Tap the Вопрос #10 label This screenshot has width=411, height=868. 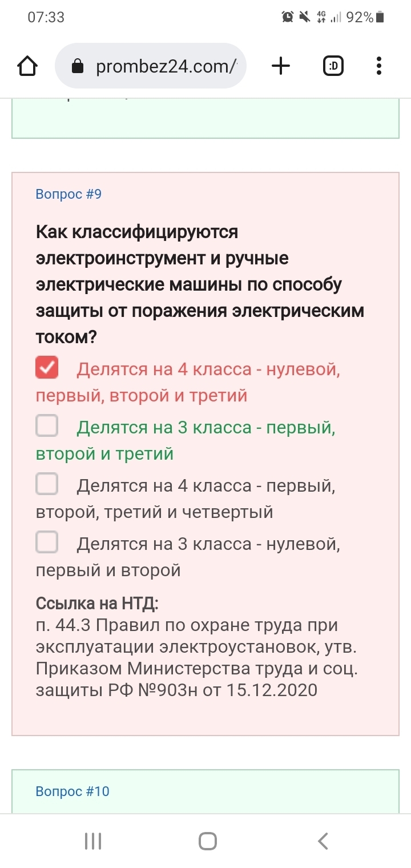(x=72, y=791)
